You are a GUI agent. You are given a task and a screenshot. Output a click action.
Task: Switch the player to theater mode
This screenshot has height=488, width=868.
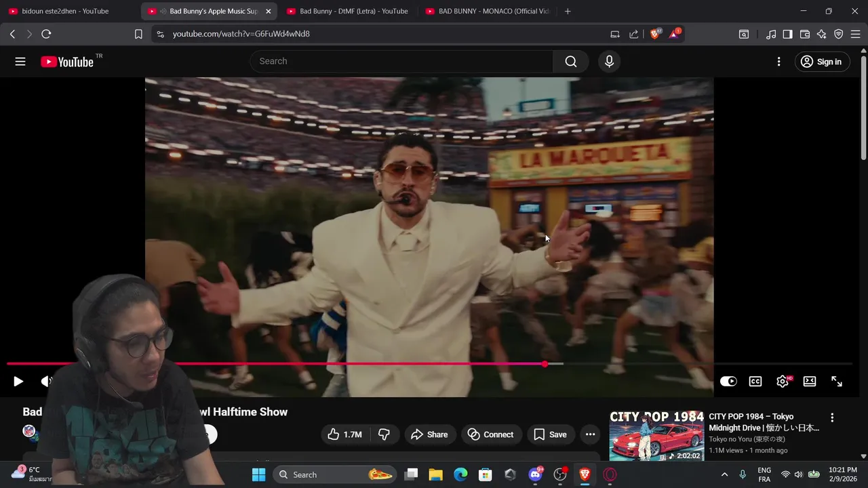(810, 382)
